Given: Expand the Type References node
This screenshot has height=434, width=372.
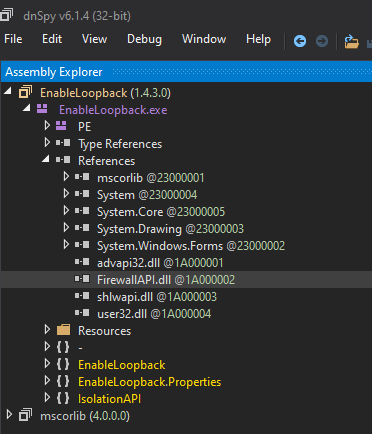Looking at the screenshot, I should [47, 143].
